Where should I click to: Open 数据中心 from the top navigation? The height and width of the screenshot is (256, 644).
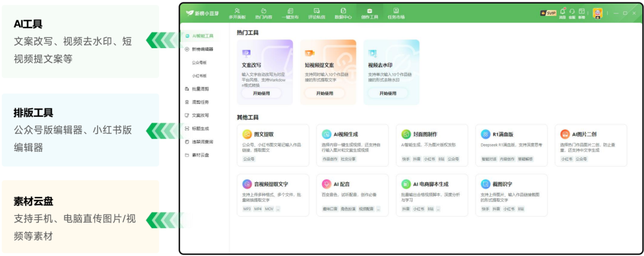(343, 14)
